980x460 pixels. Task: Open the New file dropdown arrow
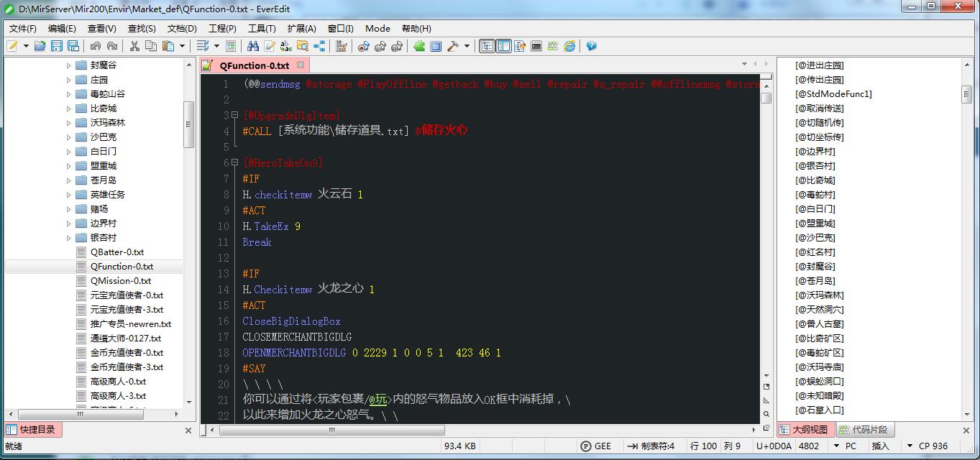[26, 46]
